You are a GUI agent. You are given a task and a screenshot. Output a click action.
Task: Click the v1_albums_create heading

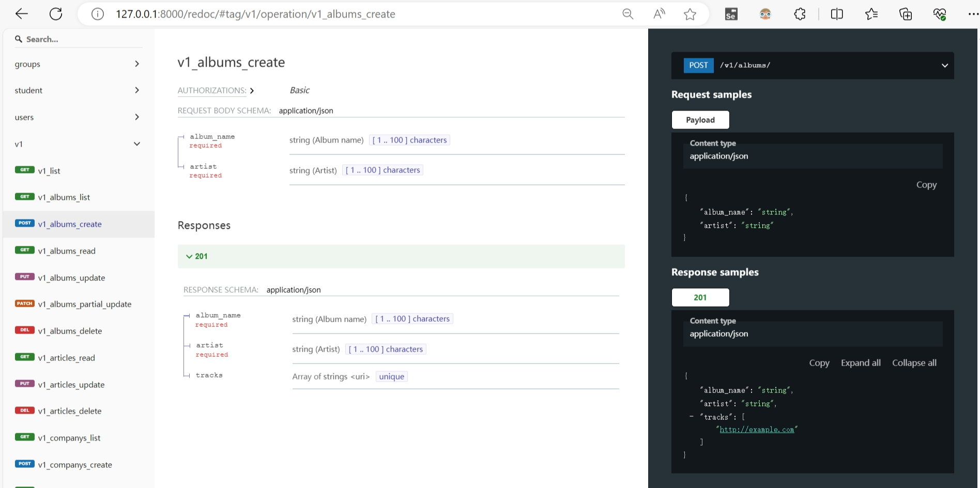click(x=231, y=62)
